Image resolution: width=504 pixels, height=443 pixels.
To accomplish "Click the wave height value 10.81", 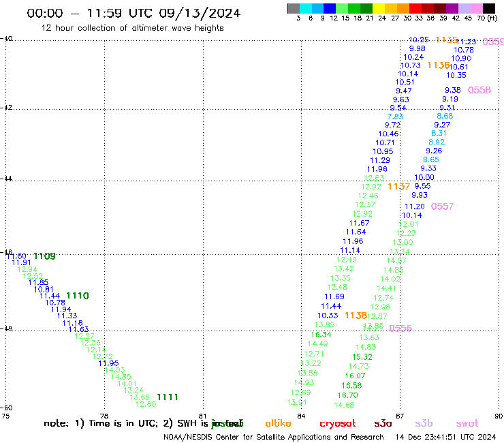I will [44, 289].
